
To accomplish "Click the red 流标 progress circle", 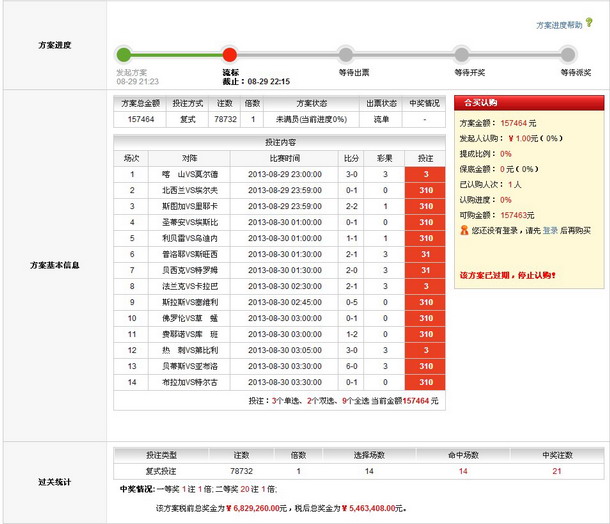I will tap(230, 55).
